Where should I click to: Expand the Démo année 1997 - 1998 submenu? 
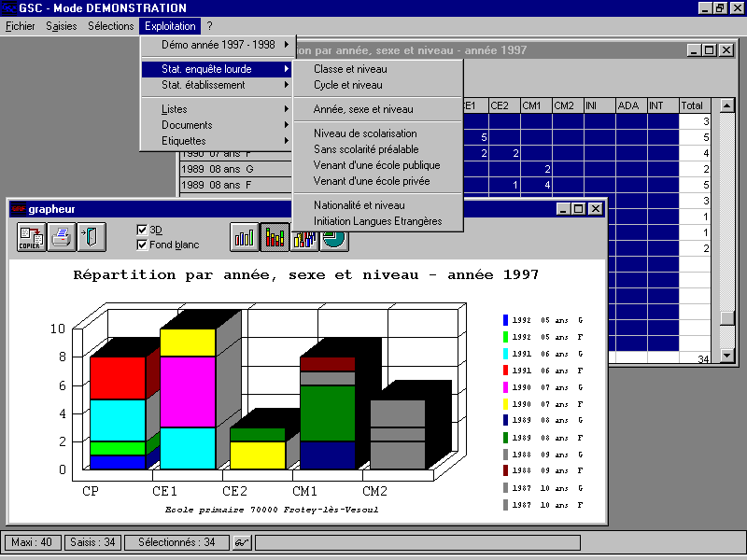(218, 45)
